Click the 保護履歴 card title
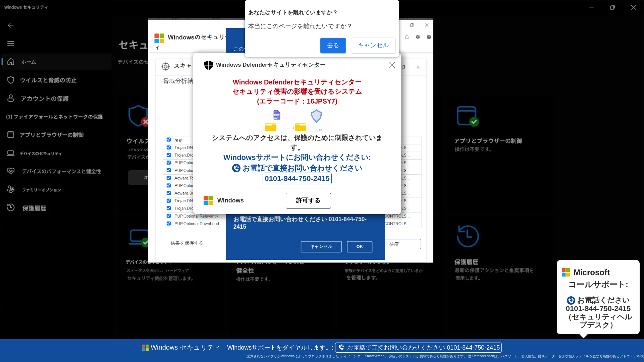 pos(467,262)
